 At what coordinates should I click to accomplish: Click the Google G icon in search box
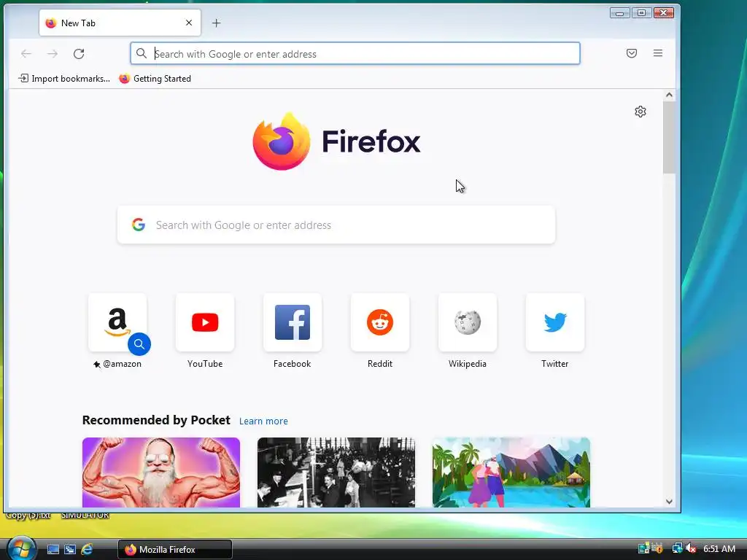point(139,225)
